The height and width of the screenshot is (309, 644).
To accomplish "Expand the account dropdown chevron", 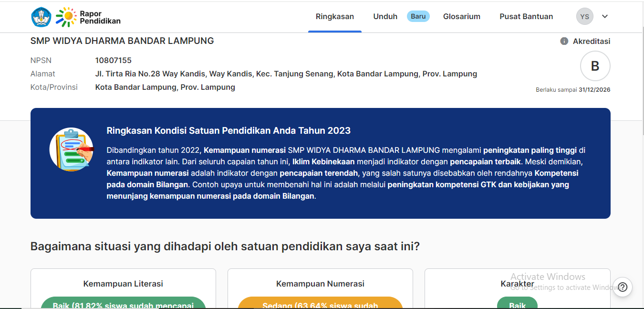I will pyautogui.click(x=605, y=17).
